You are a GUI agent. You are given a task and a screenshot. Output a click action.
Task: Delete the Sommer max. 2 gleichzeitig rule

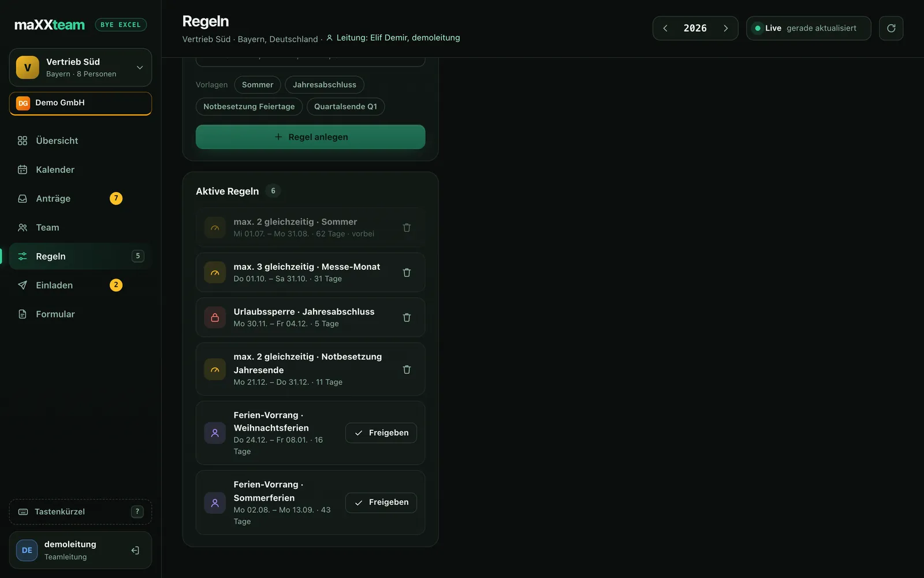click(x=407, y=228)
